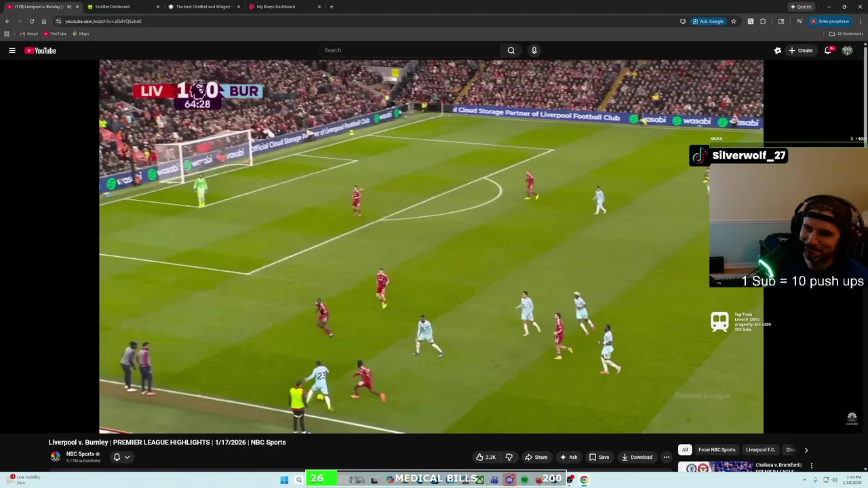Image resolution: width=868 pixels, height=488 pixels.
Task: Open Chelsea v. Brentford video thumbnail
Action: click(715, 466)
